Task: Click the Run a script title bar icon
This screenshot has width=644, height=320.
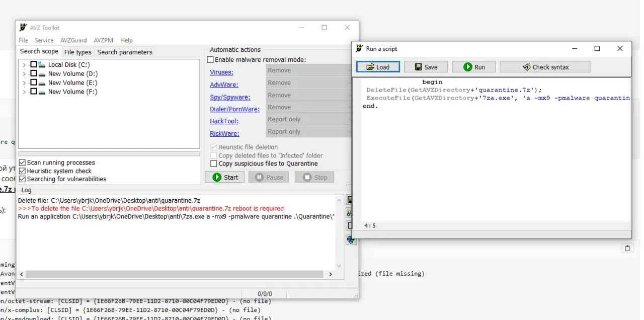Action: (359, 49)
